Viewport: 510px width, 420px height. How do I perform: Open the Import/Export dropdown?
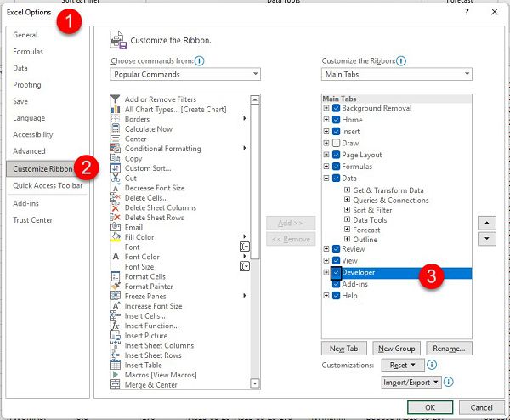tap(411, 382)
